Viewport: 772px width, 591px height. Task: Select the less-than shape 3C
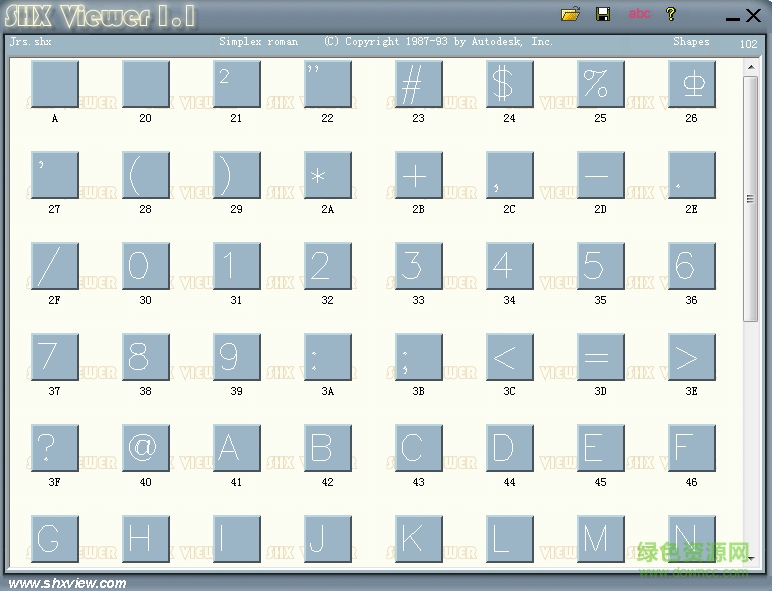(510, 357)
